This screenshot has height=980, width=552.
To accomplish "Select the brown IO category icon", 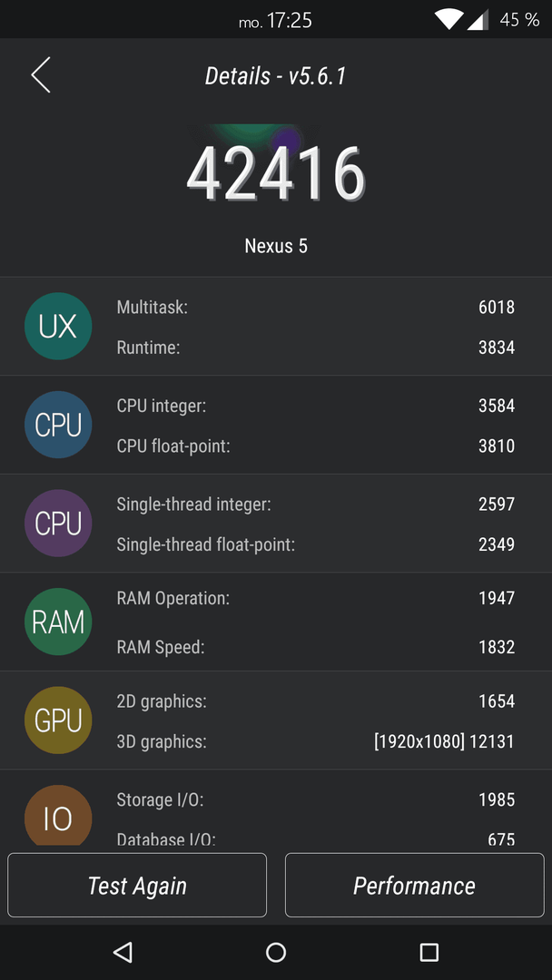I will [x=58, y=815].
